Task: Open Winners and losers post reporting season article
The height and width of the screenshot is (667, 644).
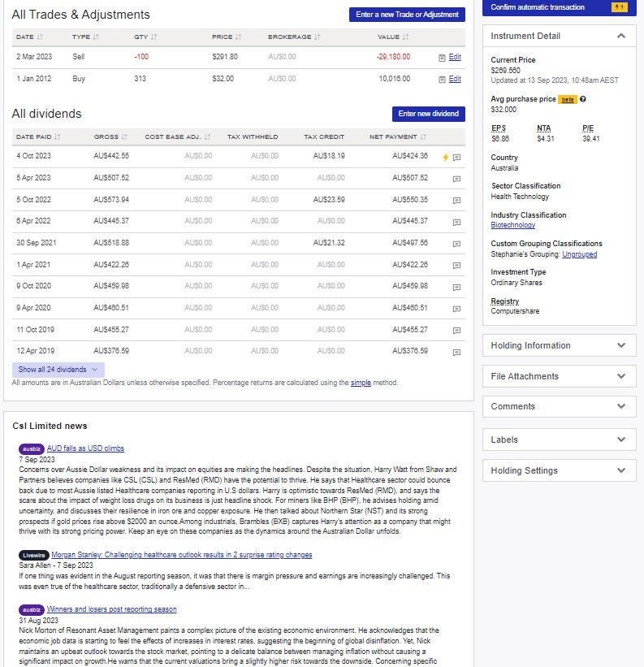Action: click(111, 609)
